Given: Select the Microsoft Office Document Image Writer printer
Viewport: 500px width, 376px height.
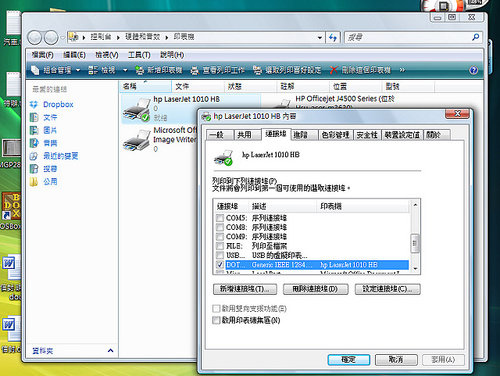Looking at the screenshot, I should tap(159, 140).
